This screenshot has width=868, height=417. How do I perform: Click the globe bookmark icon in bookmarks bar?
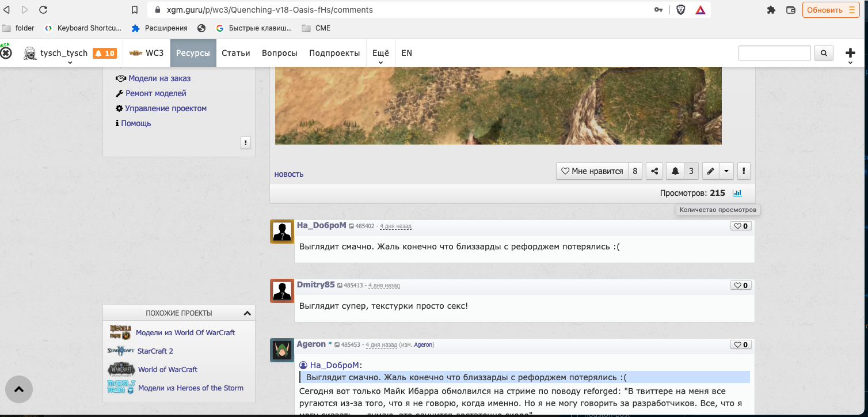(201, 28)
